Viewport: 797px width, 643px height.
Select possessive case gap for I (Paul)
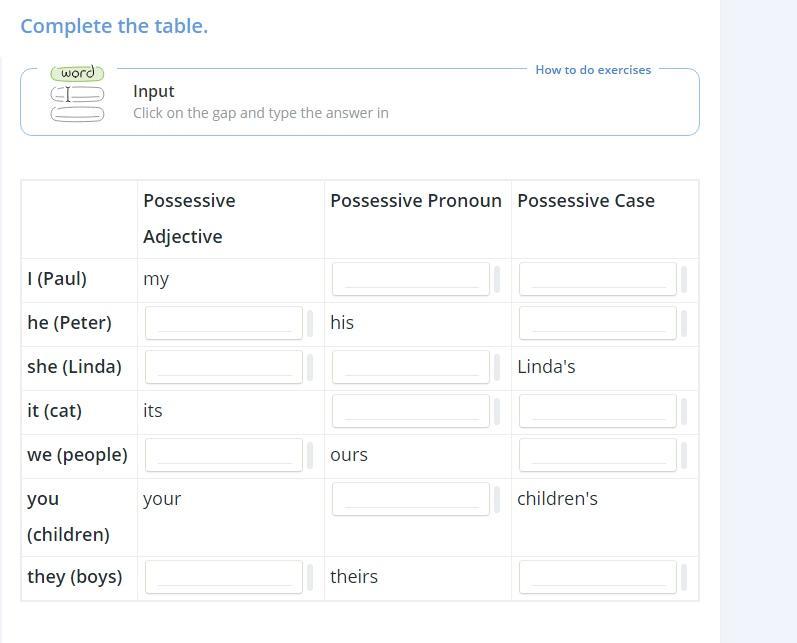pos(598,279)
